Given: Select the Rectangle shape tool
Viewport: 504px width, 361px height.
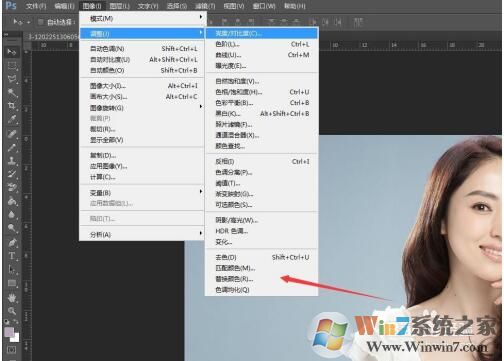Looking at the screenshot, I should [12, 283].
